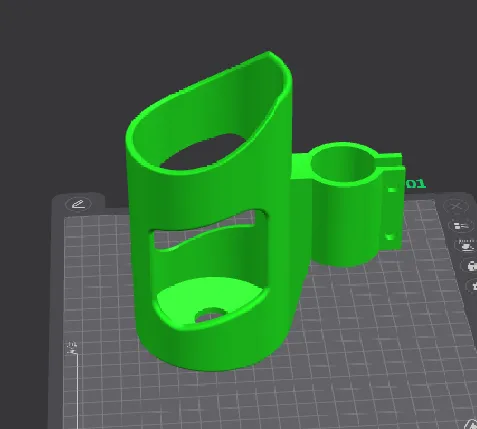The height and width of the screenshot is (429, 477).
Task: Auto-arrange objects on this plate
Action: (x=466, y=245)
